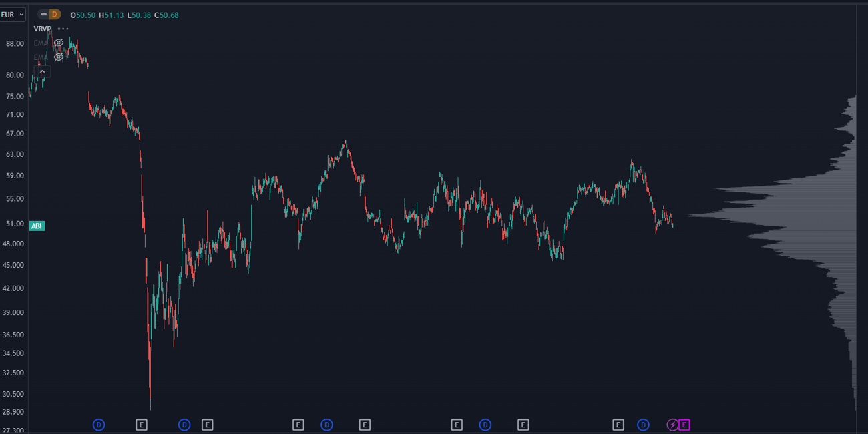
Task: Click the green ABI label on the price axis
Action: coord(37,226)
